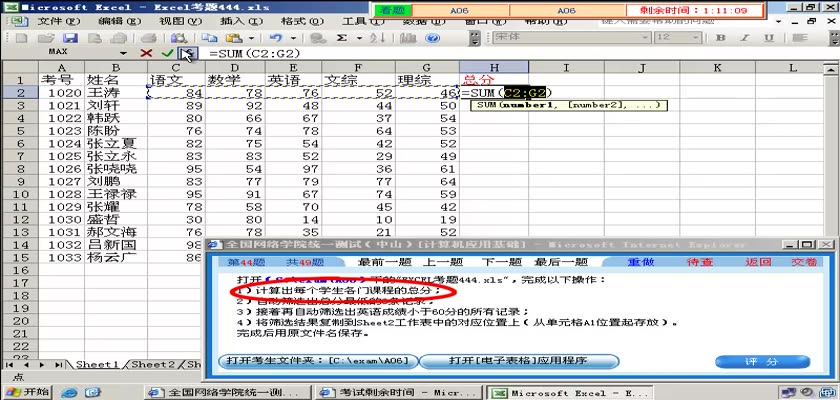Image resolution: width=840 pixels, height=400 pixels.
Task: Select cell containing 盛哲
Action: point(116,220)
